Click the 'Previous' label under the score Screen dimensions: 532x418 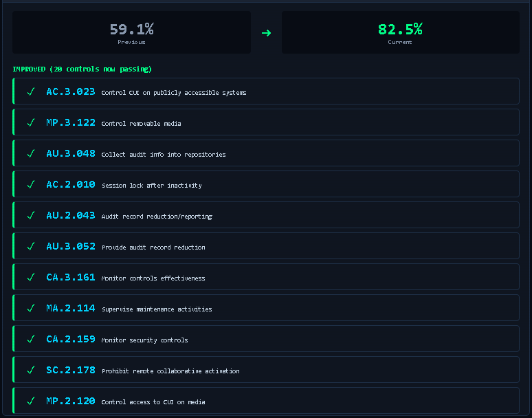[x=132, y=42]
